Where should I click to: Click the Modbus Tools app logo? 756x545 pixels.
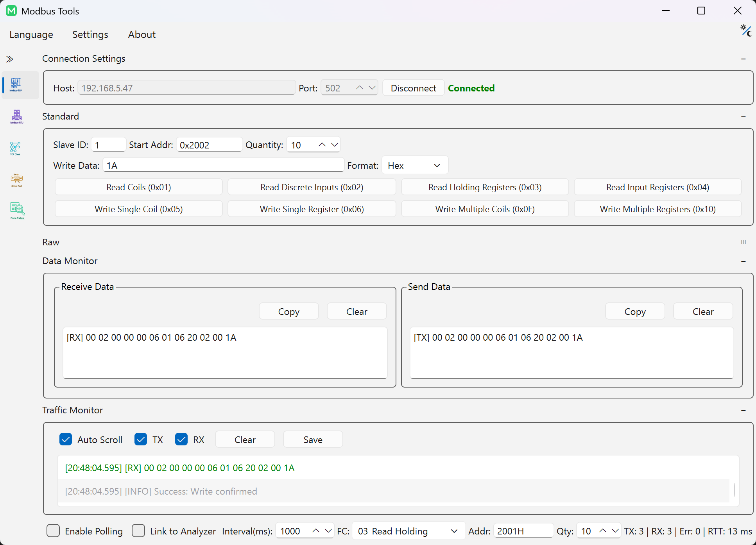point(11,11)
